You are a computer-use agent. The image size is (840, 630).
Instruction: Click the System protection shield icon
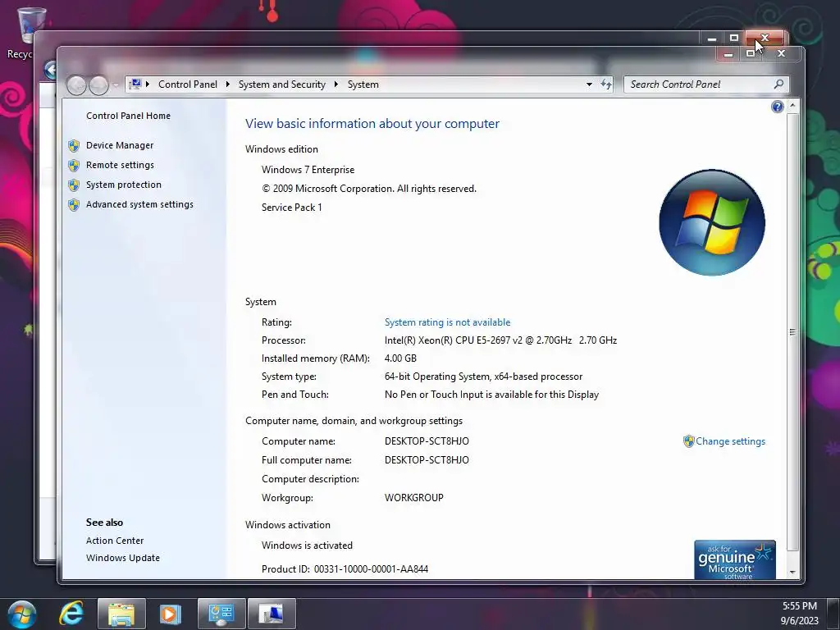(74, 185)
